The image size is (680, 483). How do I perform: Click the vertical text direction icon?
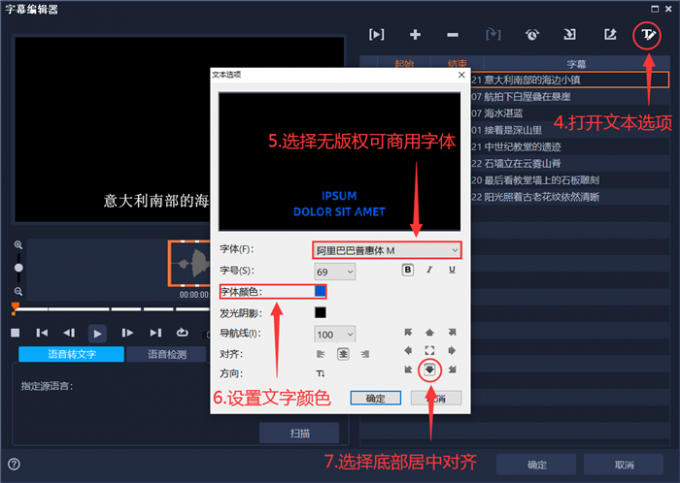[320, 373]
